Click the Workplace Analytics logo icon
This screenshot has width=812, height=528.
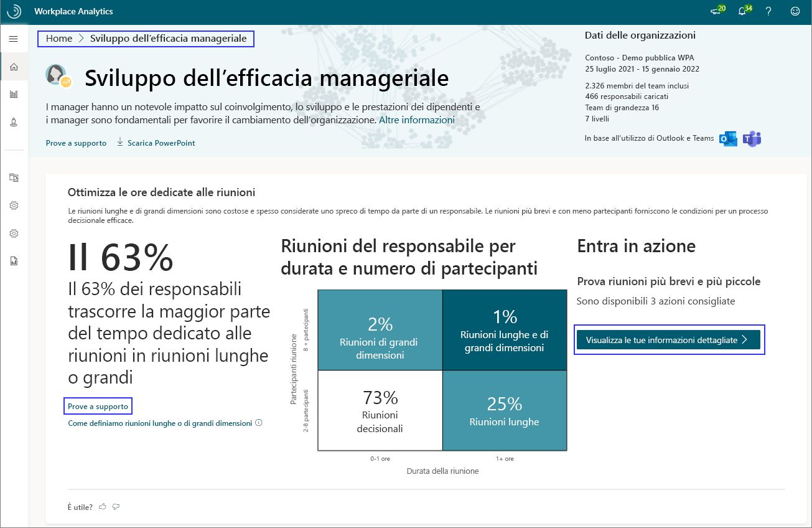[x=14, y=11]
